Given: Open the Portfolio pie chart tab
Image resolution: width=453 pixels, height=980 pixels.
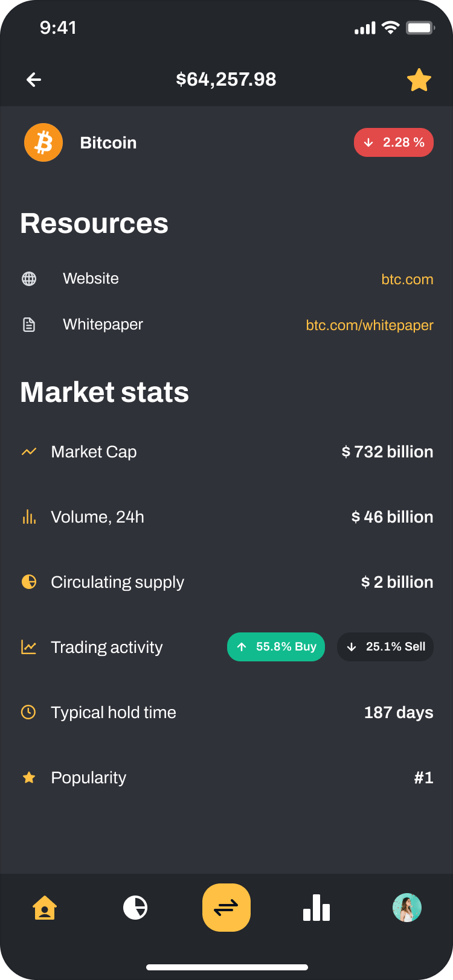Looking at the screenshot, I should [135, 908].
